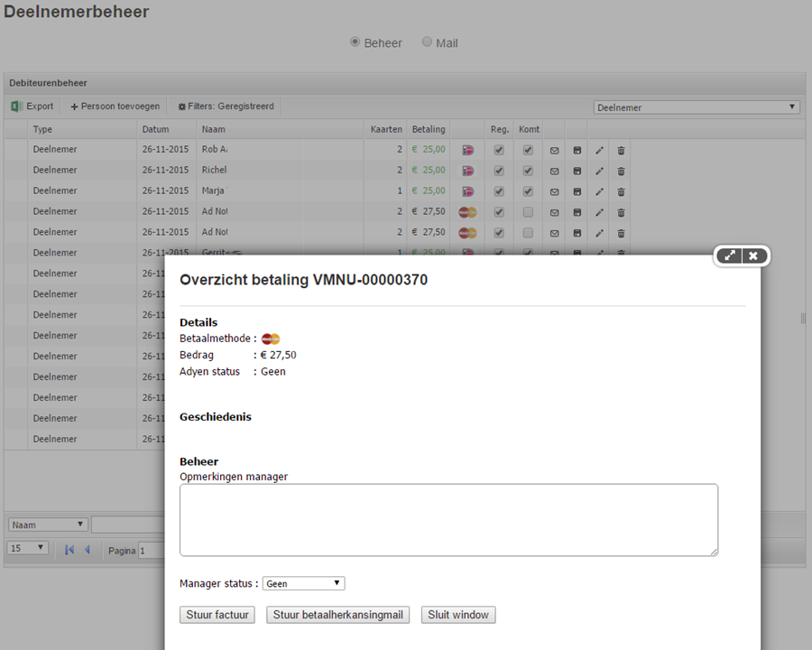Image resolution: width=812 pixels, height=650 pixels.
Task: Expand the Naam search field dropdown
Action: click(48, 525)
